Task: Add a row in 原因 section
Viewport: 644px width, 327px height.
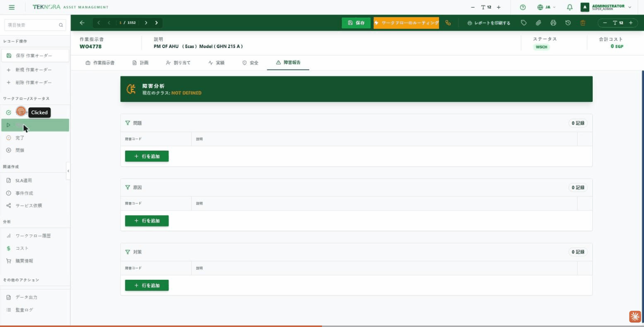Action: tap(147, 221)
